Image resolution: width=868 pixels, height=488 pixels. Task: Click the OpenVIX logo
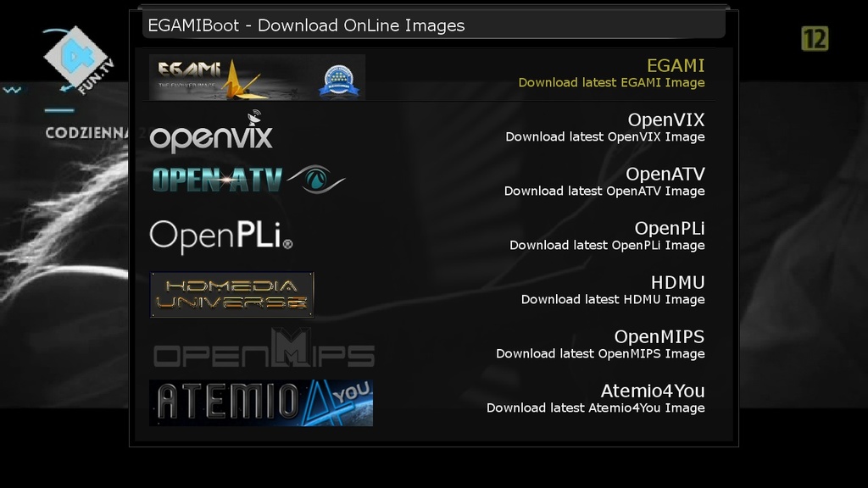[211, 131]
